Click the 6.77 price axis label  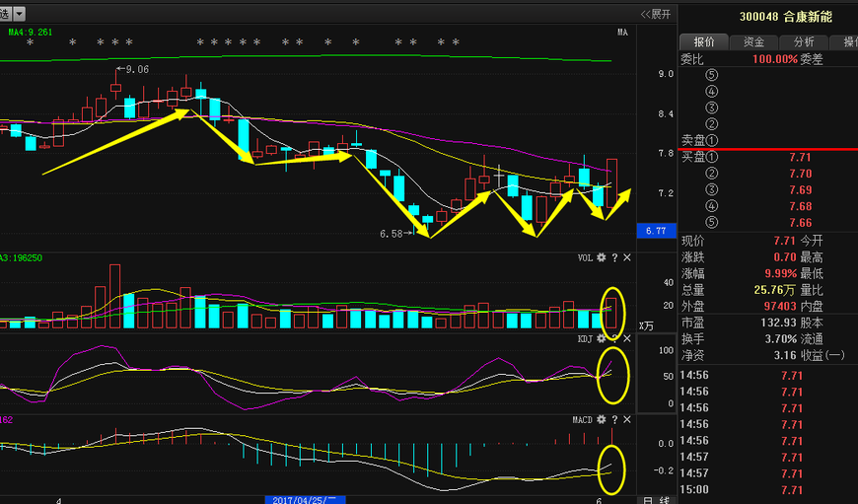(x=656, y=231)
